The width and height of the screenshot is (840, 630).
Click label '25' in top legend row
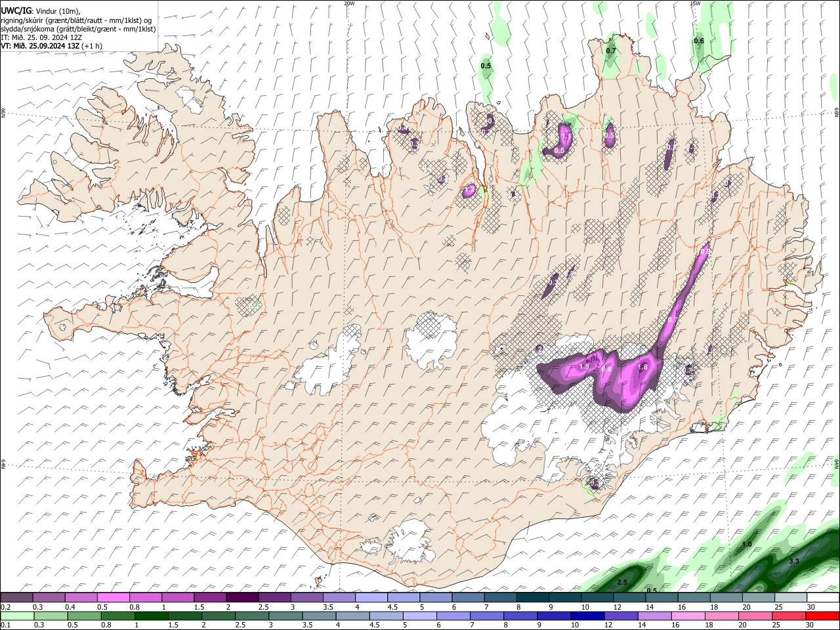pyautogui.click(x=778, y=607)
